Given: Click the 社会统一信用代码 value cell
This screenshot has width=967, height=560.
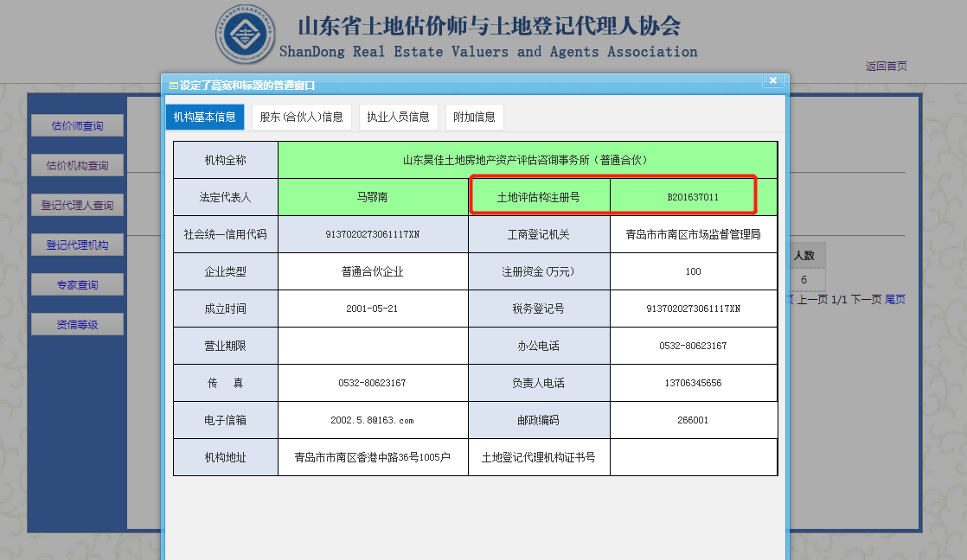Looking at the screenshot, I should pos(372,234).
